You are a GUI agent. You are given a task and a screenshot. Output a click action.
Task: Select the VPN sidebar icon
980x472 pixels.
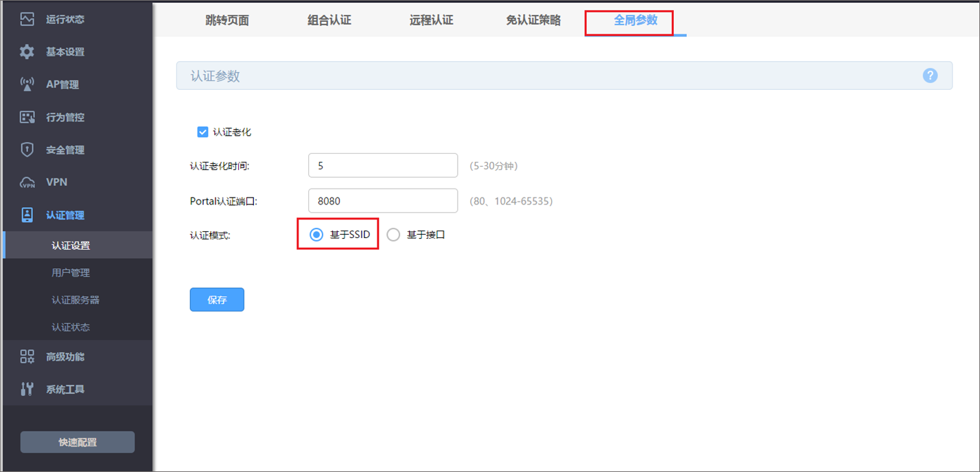(26, 182)
